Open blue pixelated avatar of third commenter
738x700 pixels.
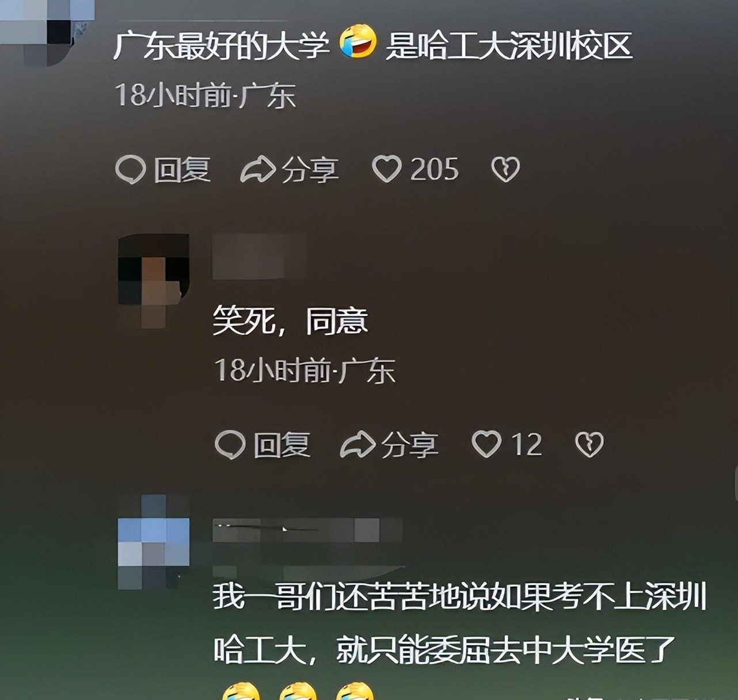pos(154,541)
